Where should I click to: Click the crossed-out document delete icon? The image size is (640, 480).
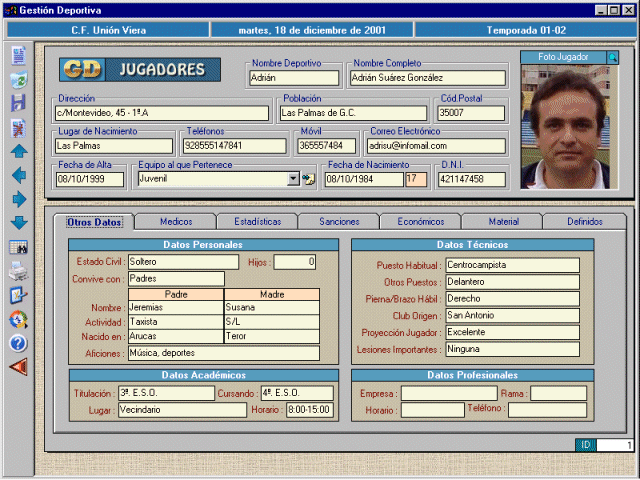coord(18,128)
